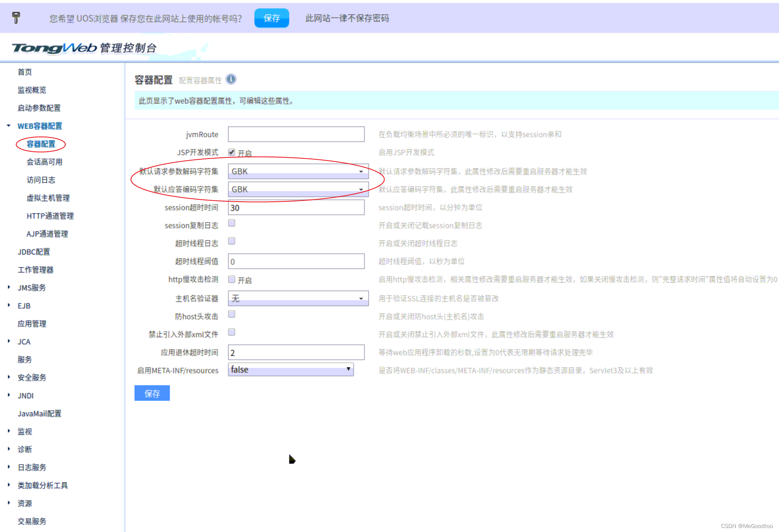Click 此网站一律不保存密码 link
This screenshot has height=532, width=779.
(347, 18)
